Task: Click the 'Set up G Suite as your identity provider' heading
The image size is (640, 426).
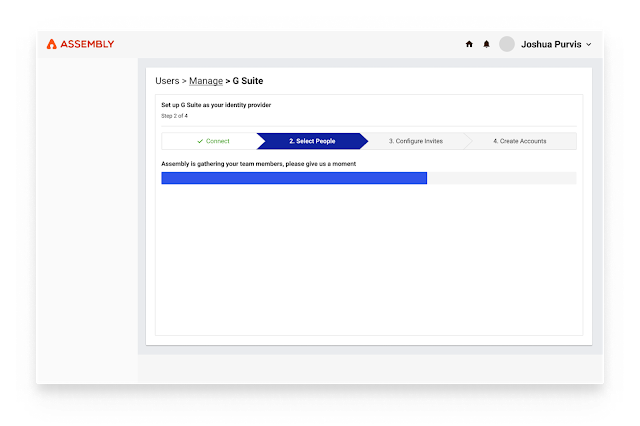Action: point(216,105)
